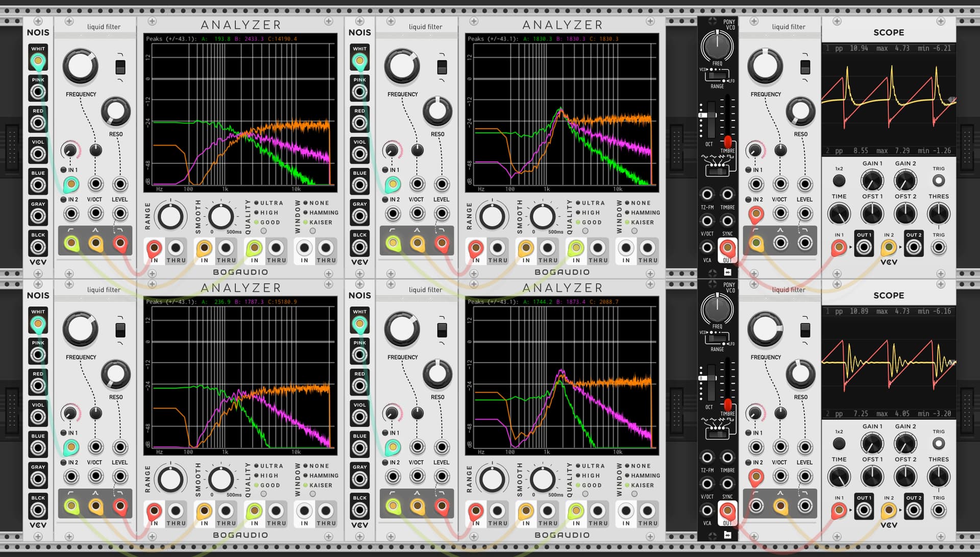
Task: Click PINK output jack on top-left NOIS module
Action: point(38,92)
